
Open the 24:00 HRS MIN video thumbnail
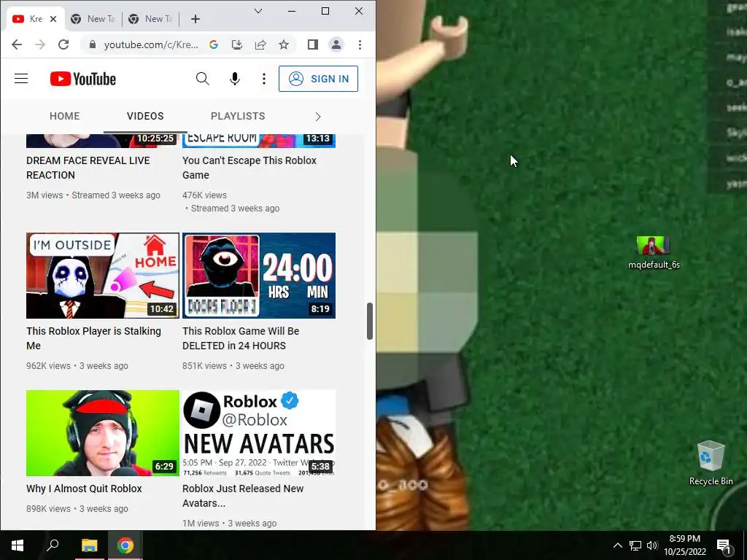click(x=259, y=276)
